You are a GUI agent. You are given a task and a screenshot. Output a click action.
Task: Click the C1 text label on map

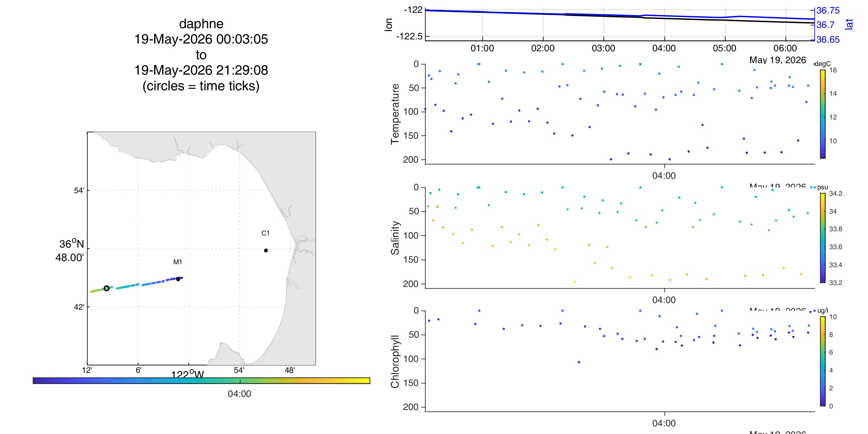click(265, 233)
